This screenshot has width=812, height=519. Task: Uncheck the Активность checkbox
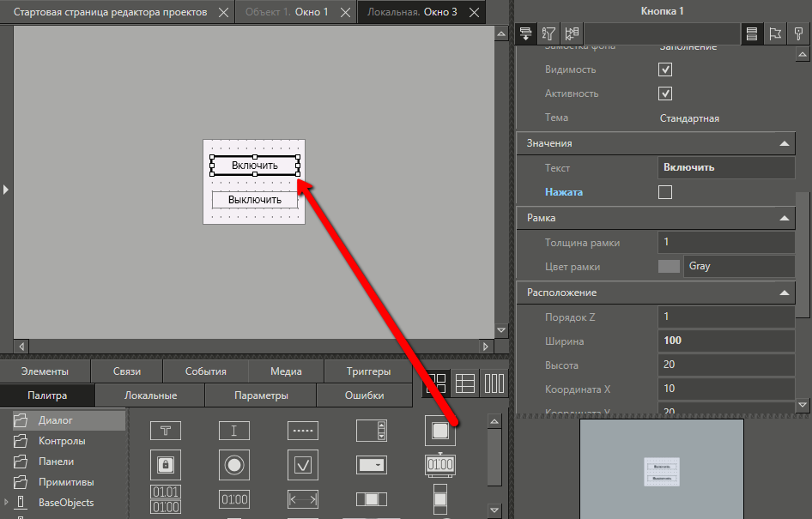coord(664,94)
